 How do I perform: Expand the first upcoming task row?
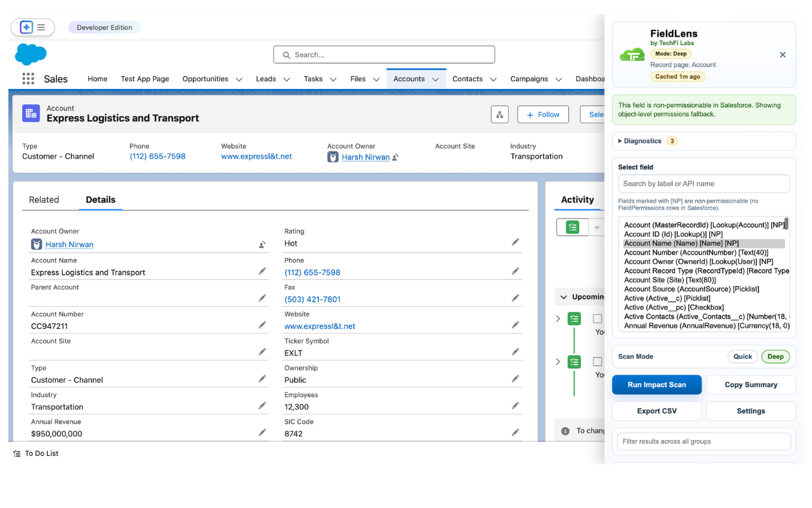pos(558,319)
